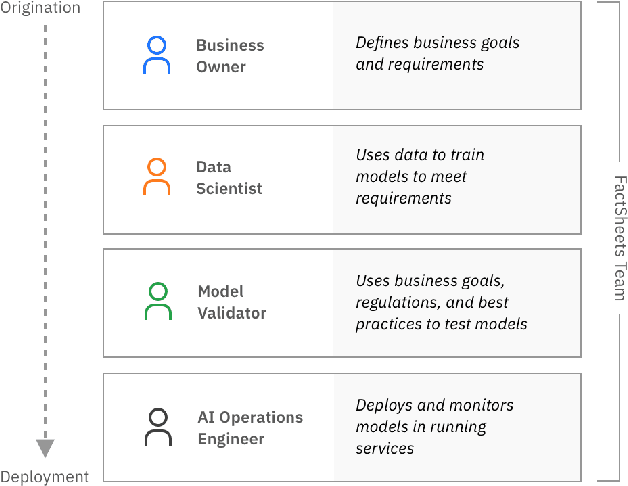The image size is (628, 486).
Task: Click the 'Uses business goals, regulations' description
Action: coord(441,302)
